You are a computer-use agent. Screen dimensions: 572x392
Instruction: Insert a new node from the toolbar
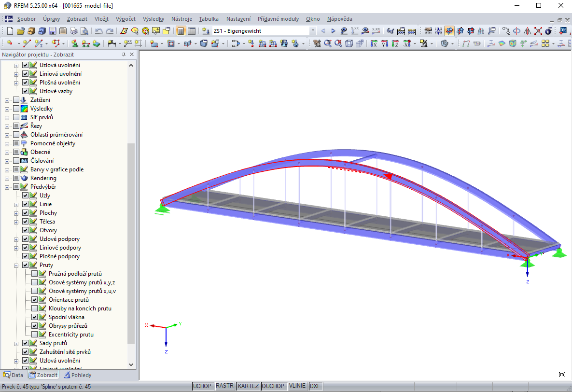[x=10, y=43]
